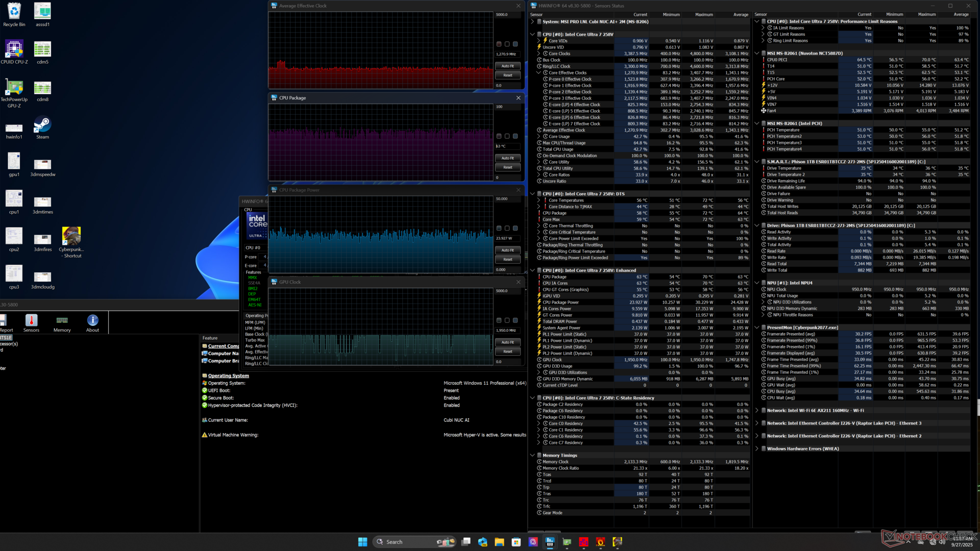Viewport: 980px width, 551px height.
Task: Open the Memory tool in HWiNFO
Action: (62, 322)
